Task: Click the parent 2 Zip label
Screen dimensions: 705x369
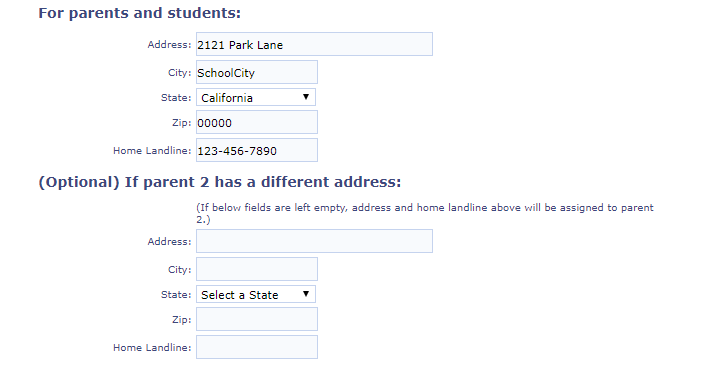Action: [x=182, y=320]
